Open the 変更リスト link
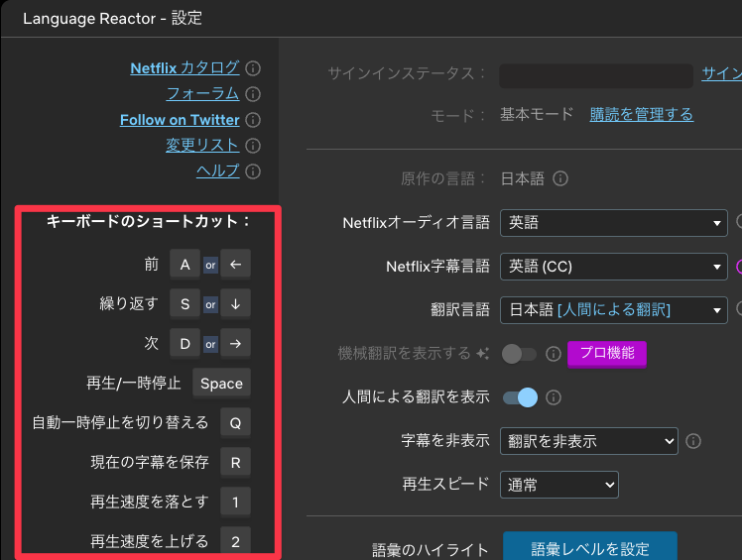 coord(202,145)
